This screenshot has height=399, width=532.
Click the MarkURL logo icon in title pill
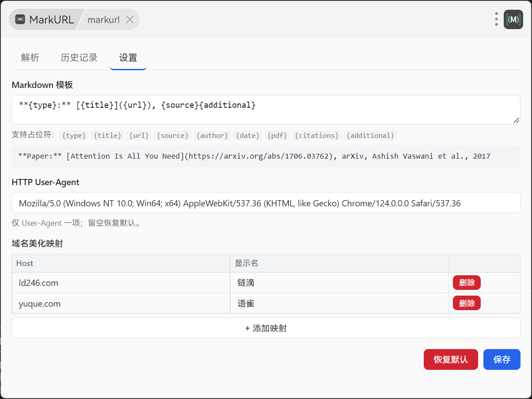click(x=20, y=19)
